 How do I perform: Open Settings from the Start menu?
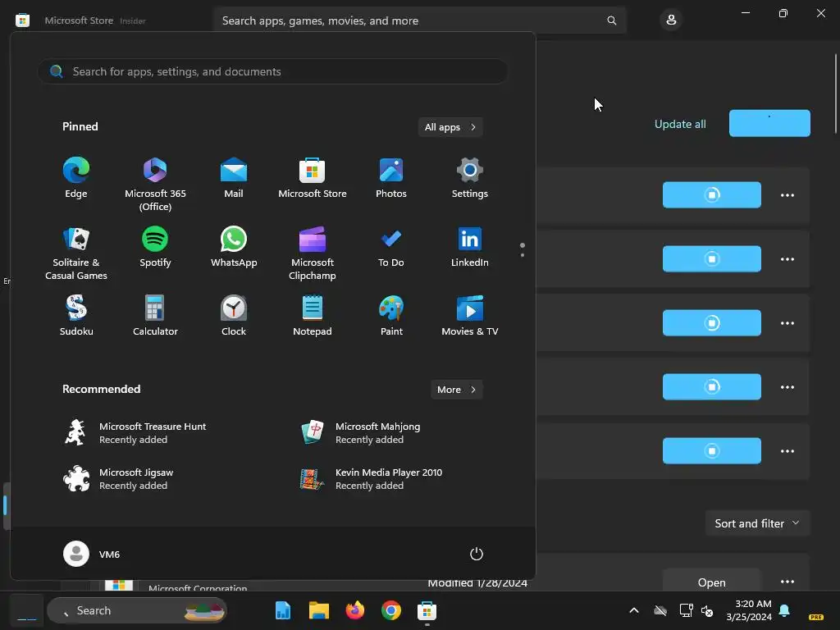[470, 178]
